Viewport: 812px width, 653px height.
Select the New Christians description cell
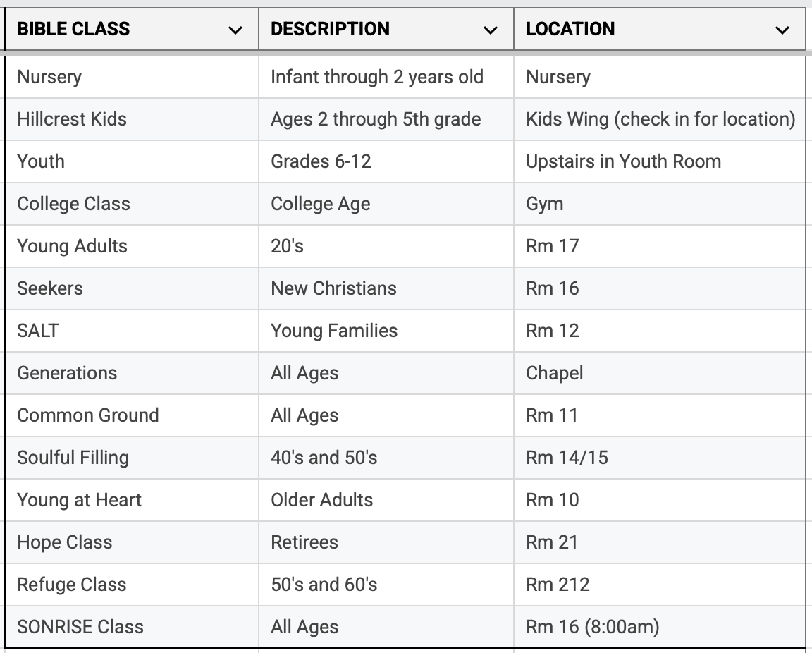point(386,288)
